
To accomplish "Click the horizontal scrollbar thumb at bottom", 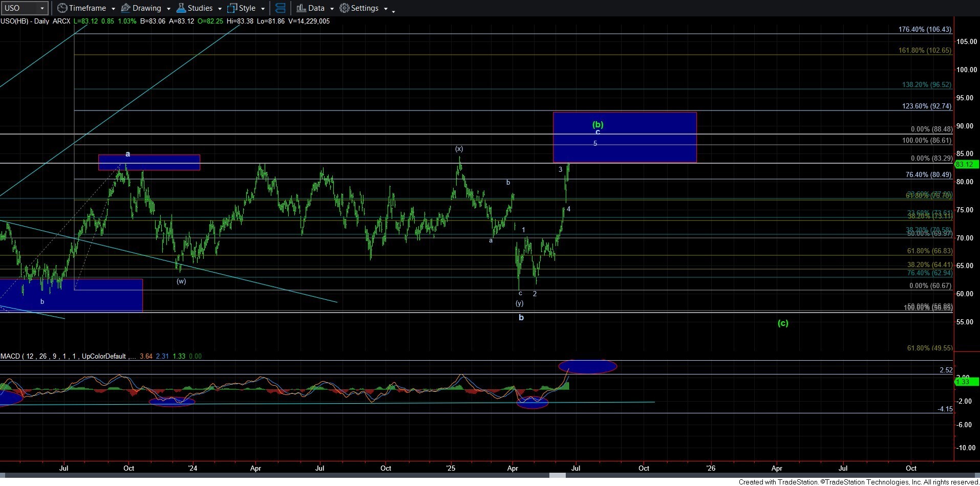I will coord(558,475).
